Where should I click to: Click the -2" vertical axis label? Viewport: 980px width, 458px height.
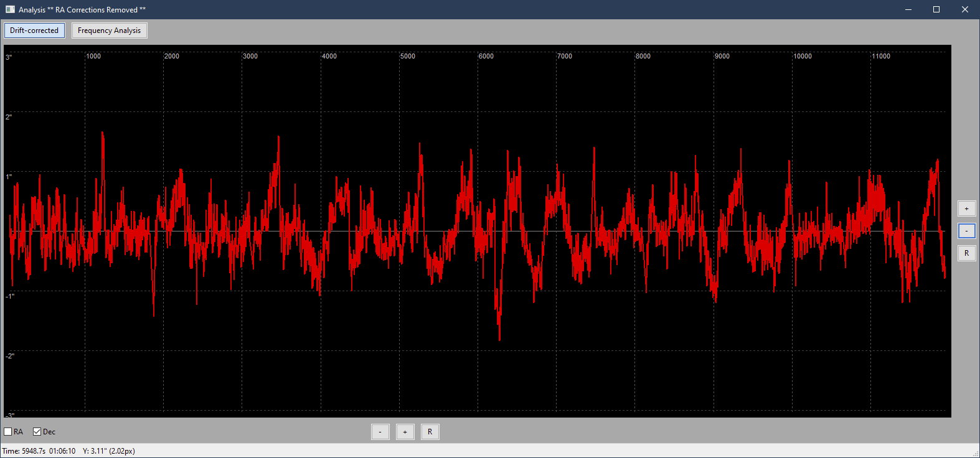tap(10, 356)
